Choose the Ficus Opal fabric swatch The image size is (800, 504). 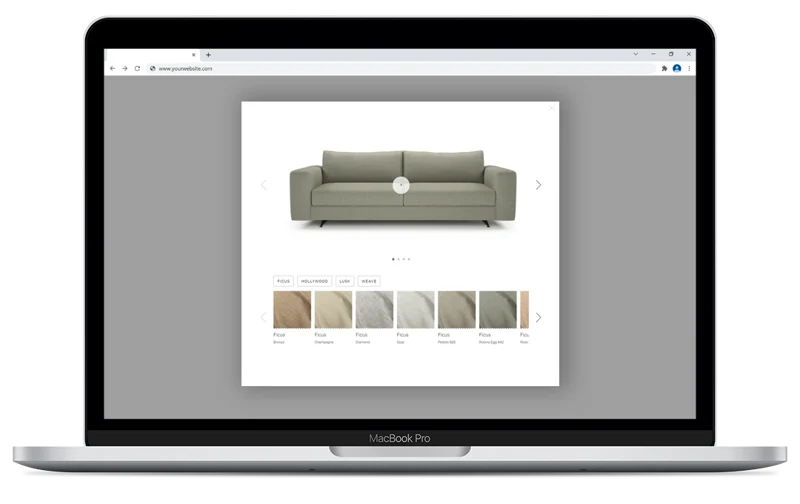415,310
